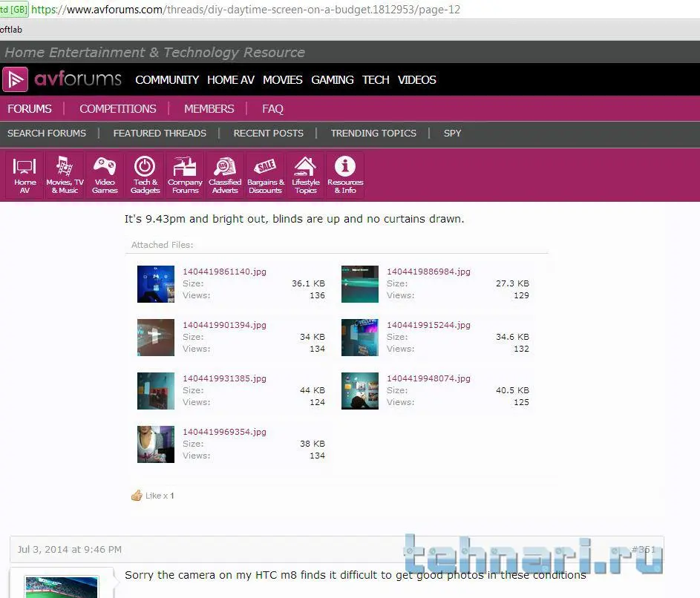Open the Company Forums category icon
Screen dimensions: 700x598
click(186, 175)
